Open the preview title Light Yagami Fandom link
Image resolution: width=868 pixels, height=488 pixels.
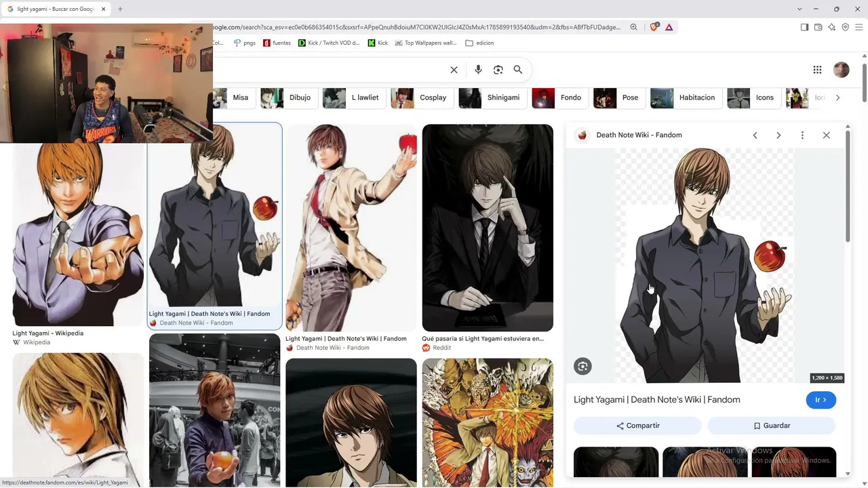pos(657,400)
